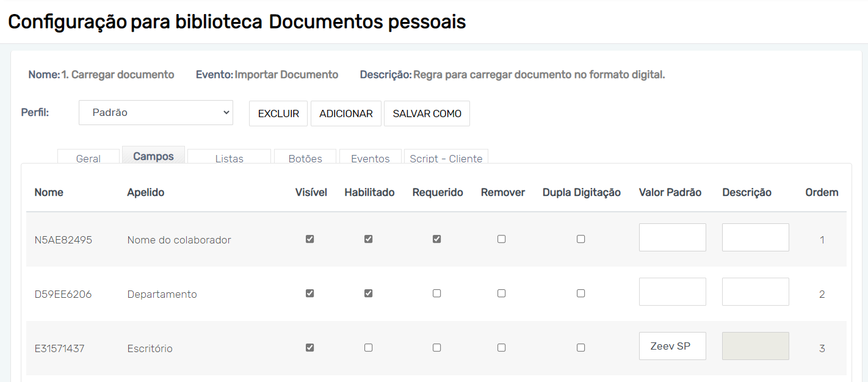Enable Habilitado for Escritório field
The height and width of the screenshot is (382, 868).
pos(368,348)
